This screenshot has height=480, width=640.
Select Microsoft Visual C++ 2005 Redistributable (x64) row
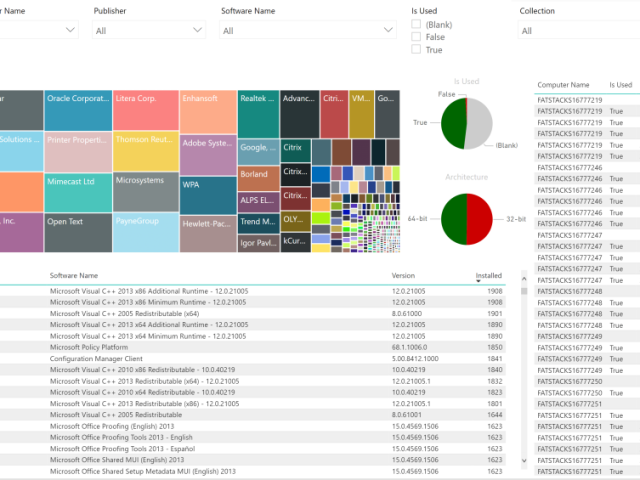point(253,313)
